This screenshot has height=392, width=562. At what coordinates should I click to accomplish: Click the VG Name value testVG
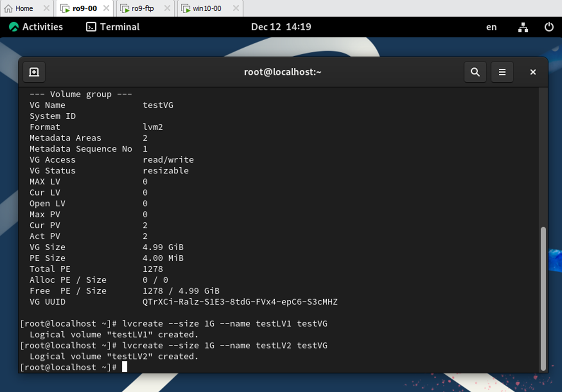click(158, 105)
